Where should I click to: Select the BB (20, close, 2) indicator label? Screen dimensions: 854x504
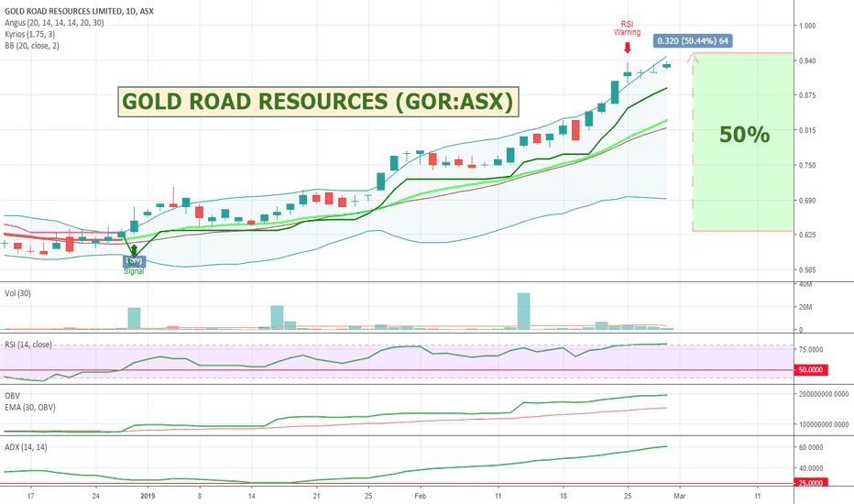point(31,46)
